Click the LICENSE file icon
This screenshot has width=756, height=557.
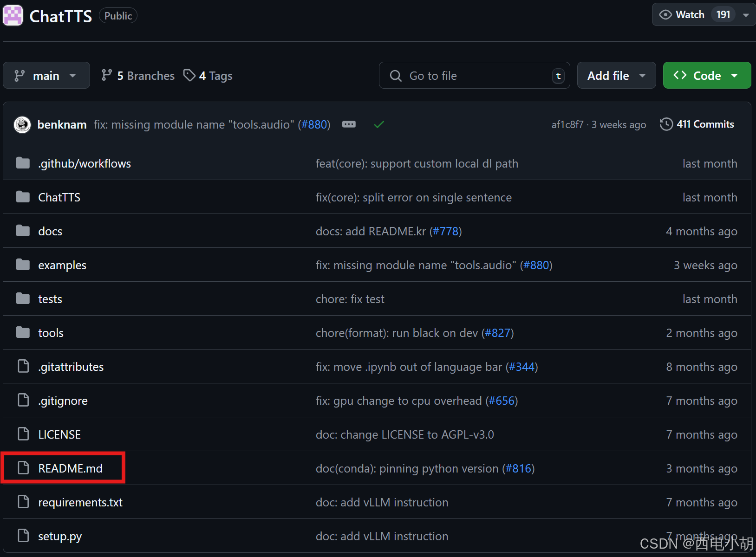[x=23, y=434]
